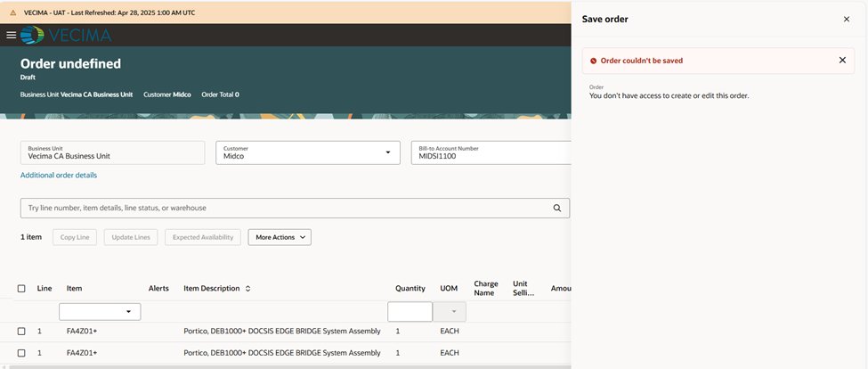Check the first FA4Z01+ line checkbox
Image resolution: width=868 pixels, height=369 pixels.
[21, 332]
